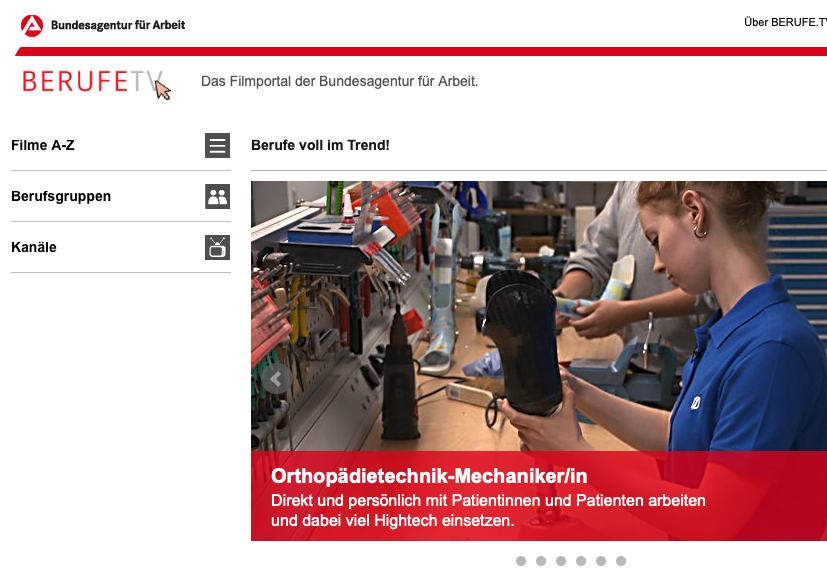Screen dimensions: 827x574
Task: Click the TV icon beside Kanäle
Action: 217,247
